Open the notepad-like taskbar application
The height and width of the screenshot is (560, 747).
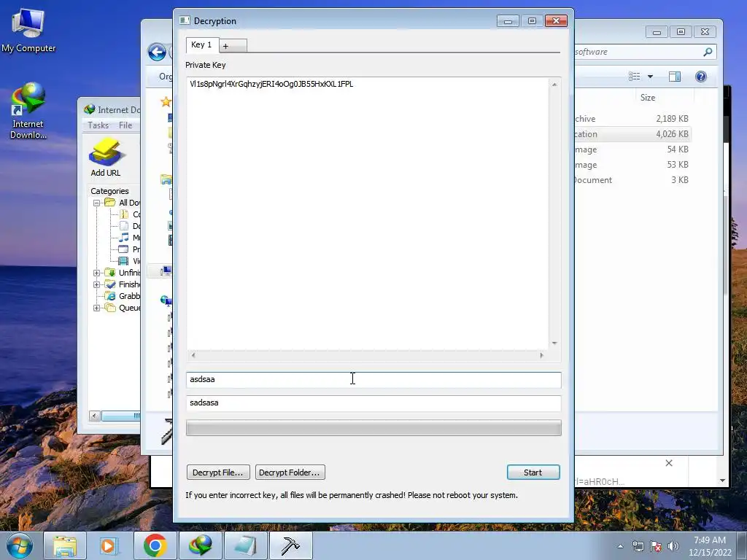(246, 545)
